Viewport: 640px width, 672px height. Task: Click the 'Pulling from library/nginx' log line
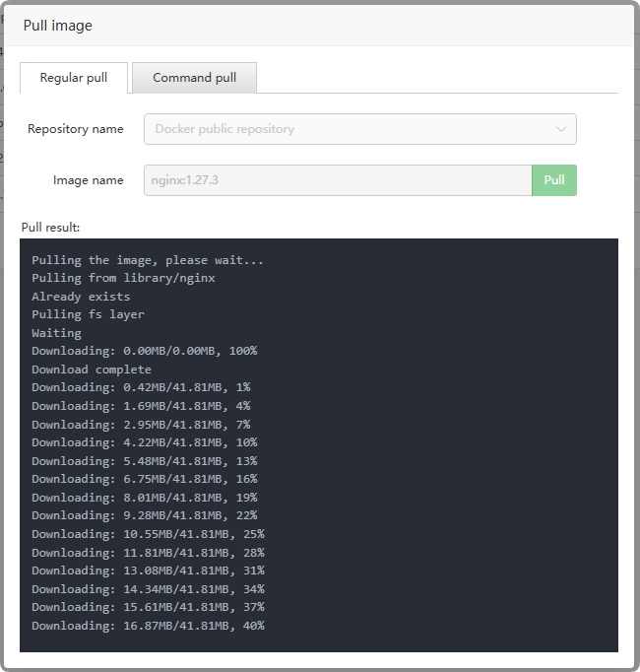point(123,278)
